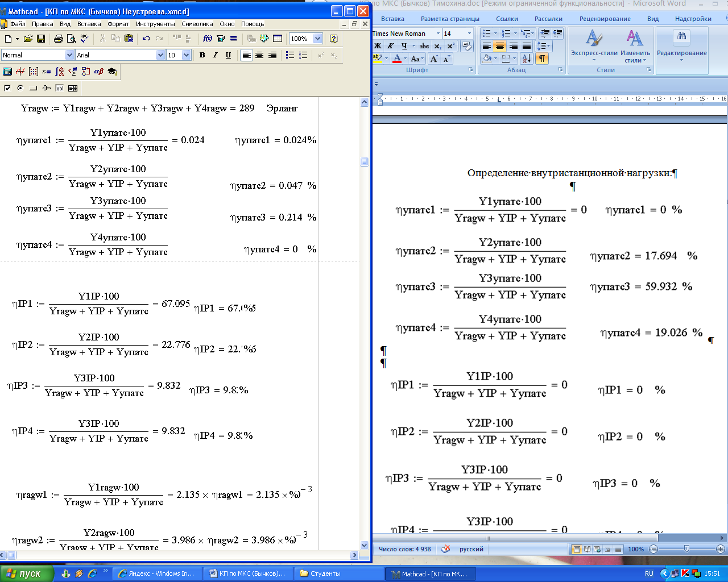This screenshot has height=582, width=728.
Task: Toggle Bold in Mathcad formatting bar
Action: pyautogui.click(x=202, y=55)
